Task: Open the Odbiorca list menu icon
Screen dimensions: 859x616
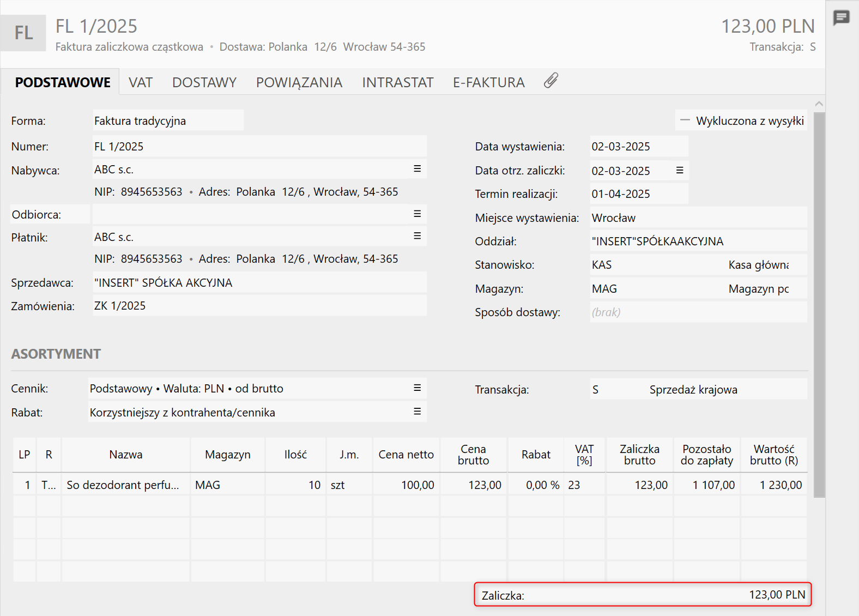Action: (x=417, y=214)
